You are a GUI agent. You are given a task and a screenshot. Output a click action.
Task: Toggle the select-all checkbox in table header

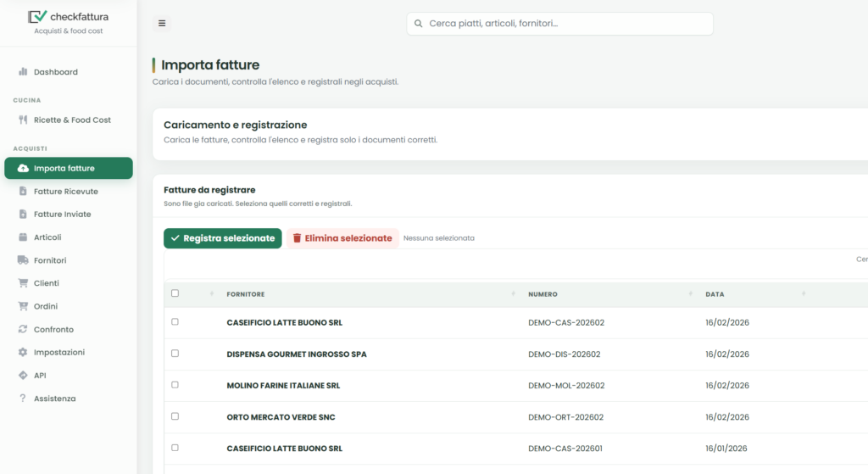(175, 293)
